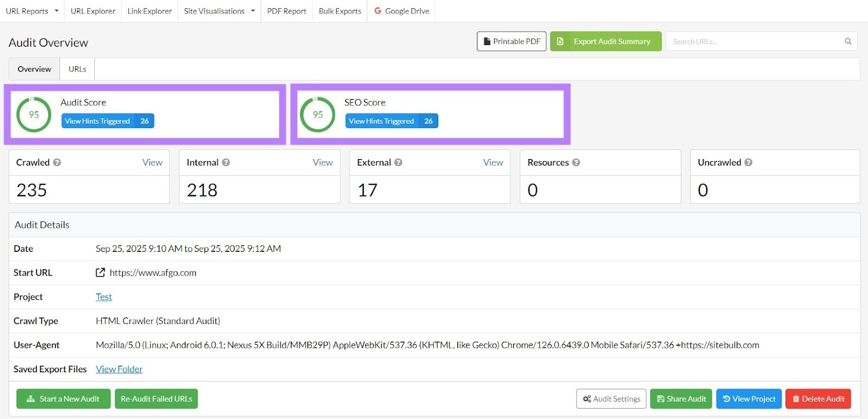
Task: Click Export Audit Summary button
Action: pyautogui.click(x=605, y=41)
